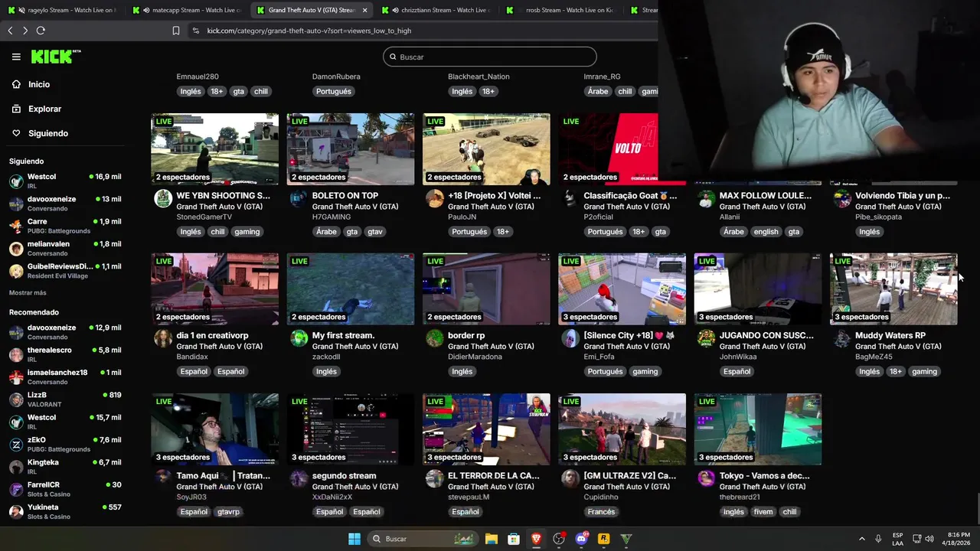Click the browser address bar URL
This screenshot has height=551, width=980.
(309, 31)
